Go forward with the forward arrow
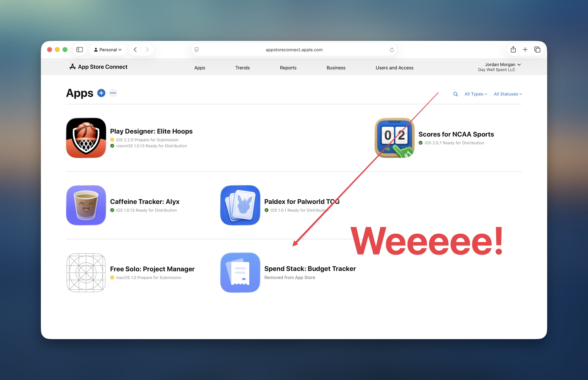588x380 pixels. (147, 50)
